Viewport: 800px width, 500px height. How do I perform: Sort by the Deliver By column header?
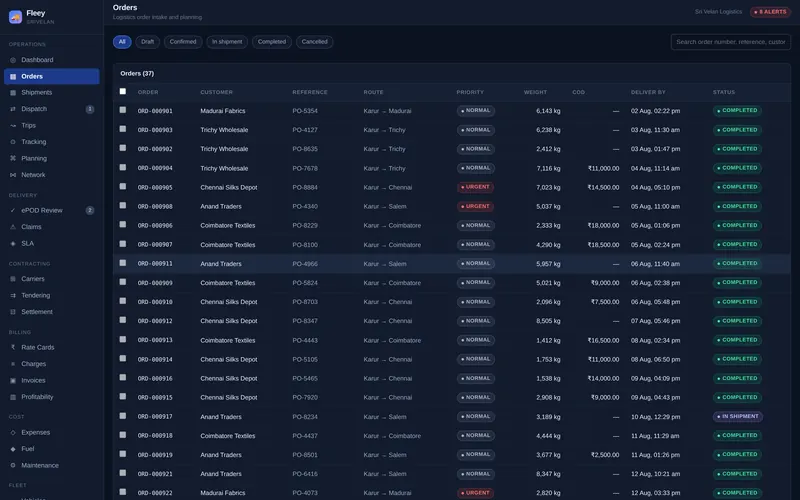[648, 92]
